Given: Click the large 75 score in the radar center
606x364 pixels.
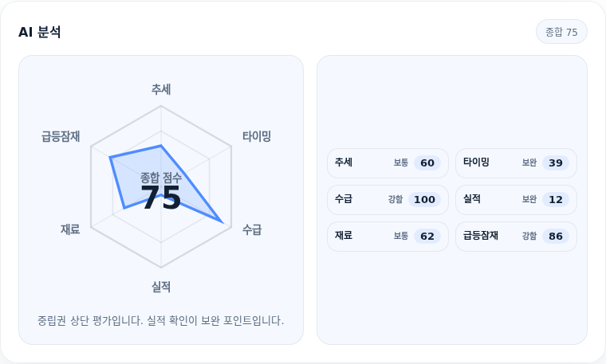Looking at the screenshot, I should coord(161,198).
